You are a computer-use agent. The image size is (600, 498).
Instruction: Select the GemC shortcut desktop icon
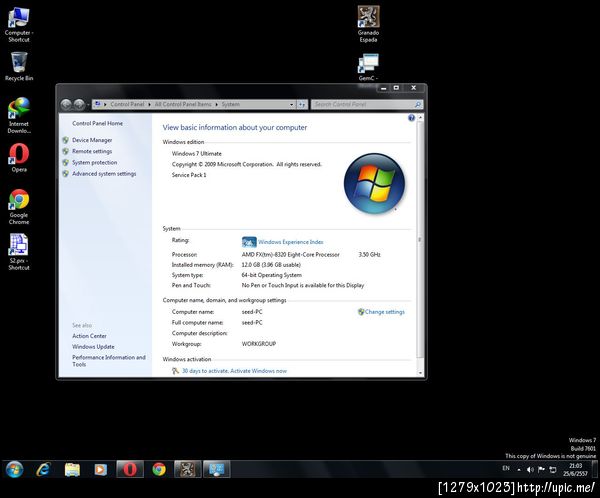(x=368, y=68)
